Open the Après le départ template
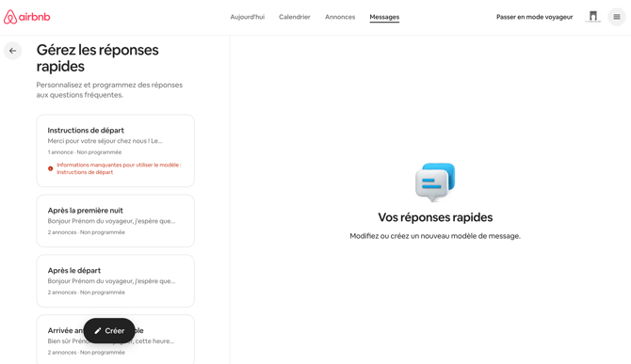631x364 pixels. pyautogui.click(x=116, y=281)
